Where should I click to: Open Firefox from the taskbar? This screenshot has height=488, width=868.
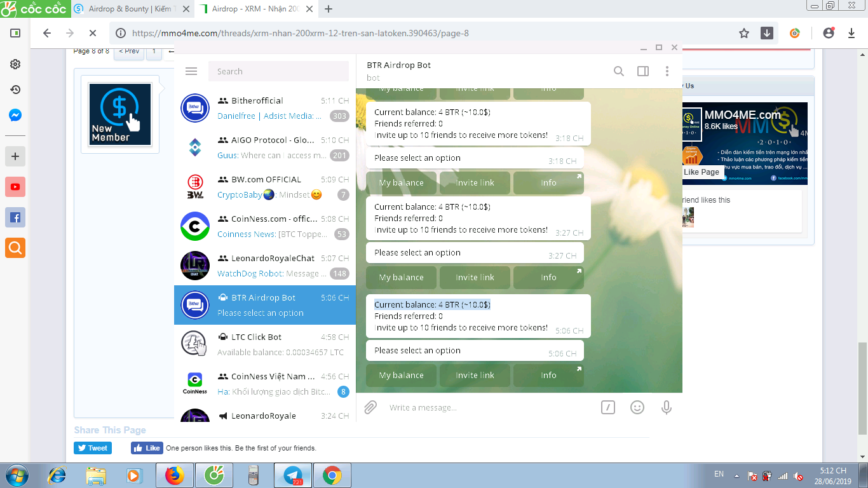[174, 475]
